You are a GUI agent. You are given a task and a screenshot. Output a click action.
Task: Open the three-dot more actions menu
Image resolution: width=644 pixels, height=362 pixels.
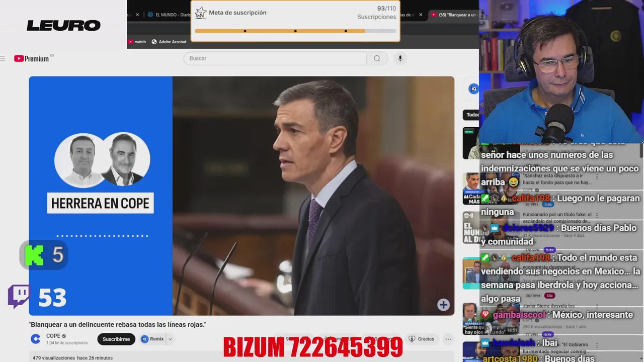(448, 339)
